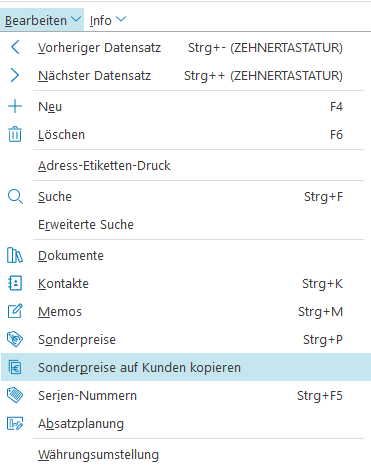Expand the Bearbeiten menu chevron
The width and height of the screenshot is (371, 467).
coord(76,19)
